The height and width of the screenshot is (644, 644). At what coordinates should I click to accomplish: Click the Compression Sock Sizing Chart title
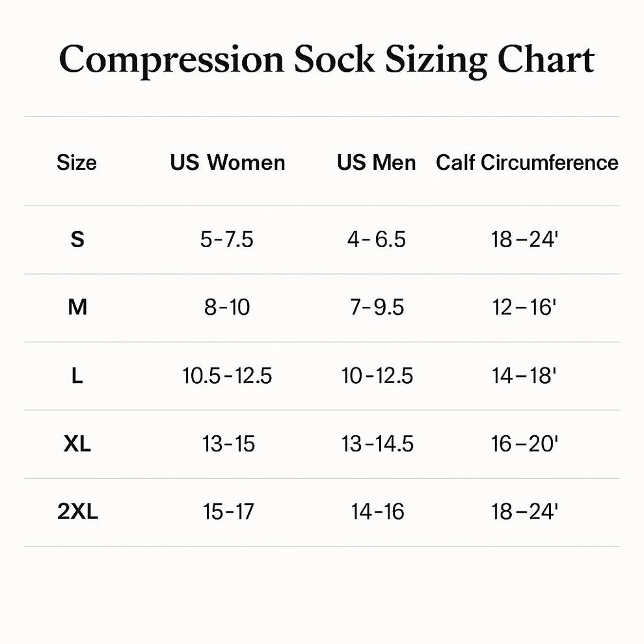coord(327,59)
